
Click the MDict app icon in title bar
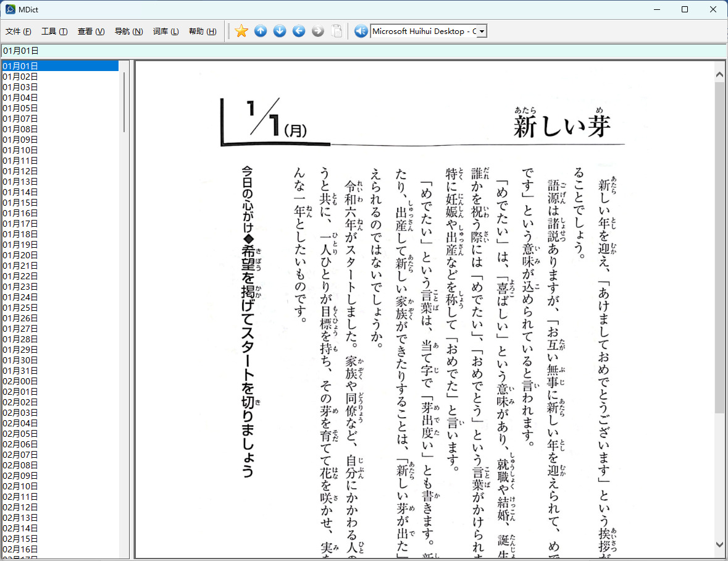10,9
